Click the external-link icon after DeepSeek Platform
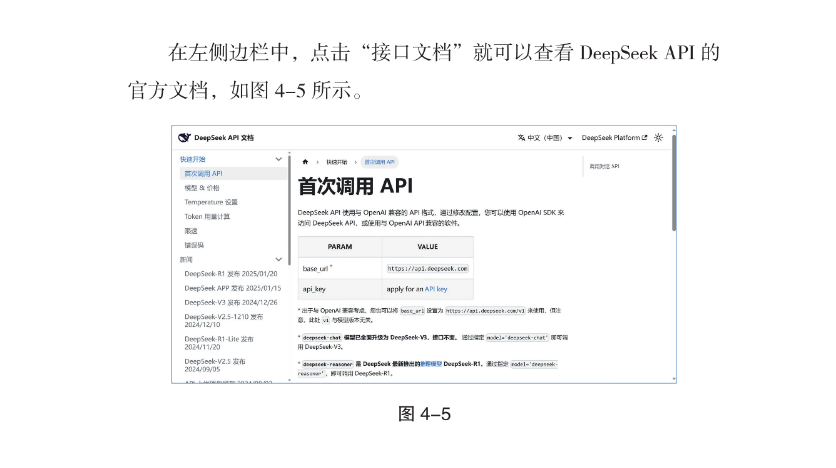 tap(645, 138)
